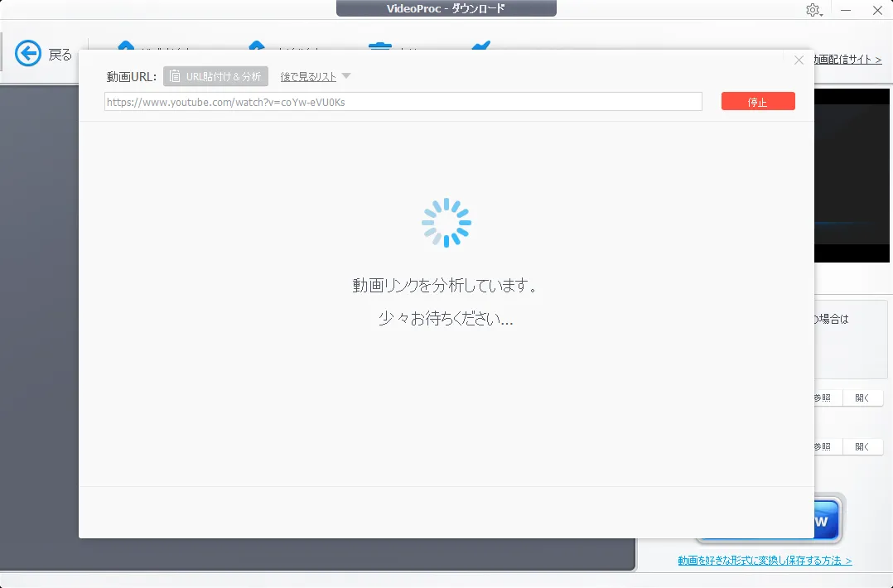Click the video URL input field
The width and height of the screenshot is (893, 588).
click(x=403, y=102)
